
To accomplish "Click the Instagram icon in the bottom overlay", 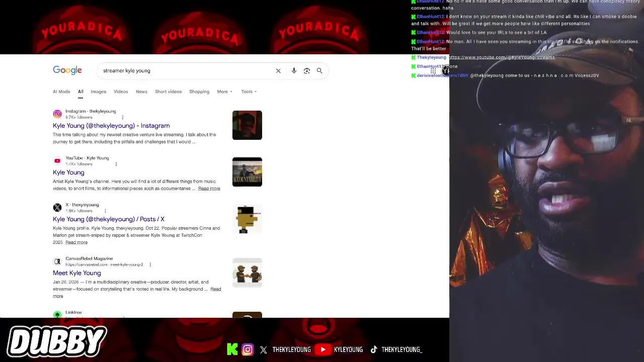I will (x=248, y=349).
